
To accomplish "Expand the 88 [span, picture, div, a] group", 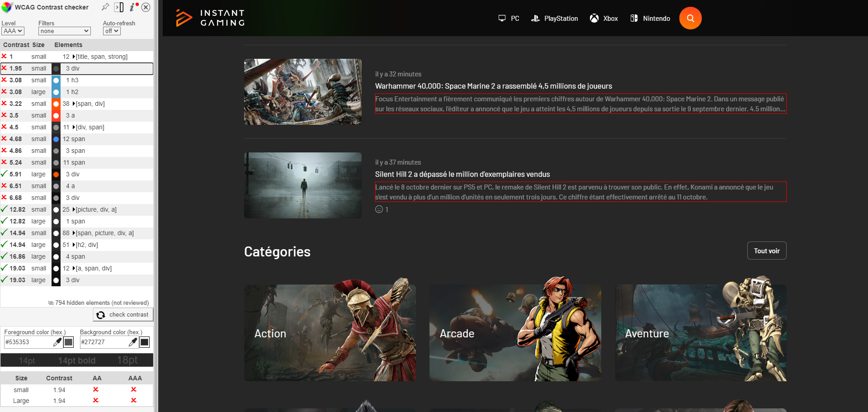I will [74, 233].
